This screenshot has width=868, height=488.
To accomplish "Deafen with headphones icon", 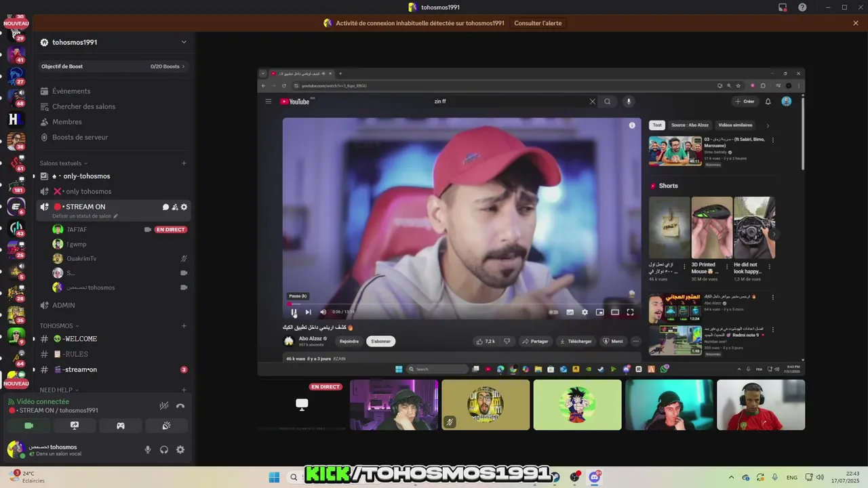I will pyautogui.click(x=164, y=449).
